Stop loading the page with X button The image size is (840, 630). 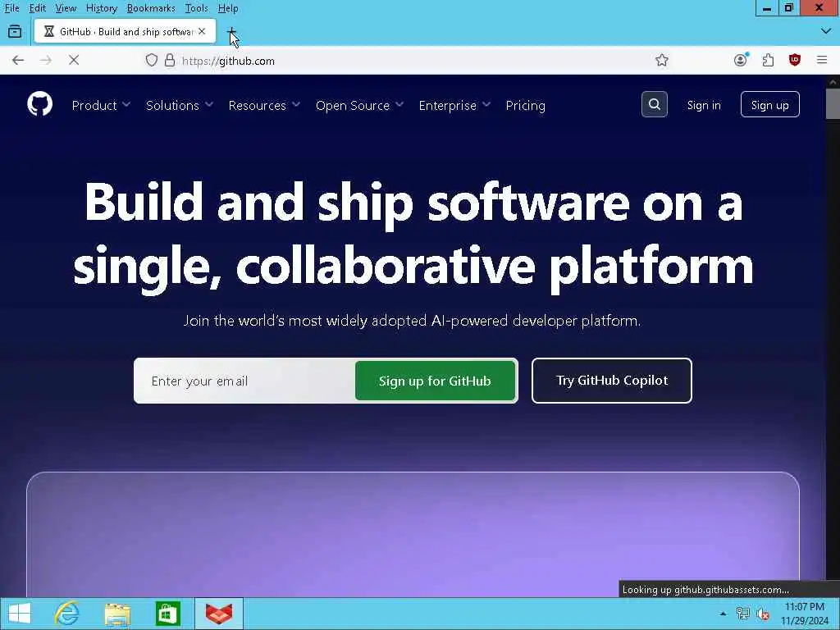coord(74,61)
